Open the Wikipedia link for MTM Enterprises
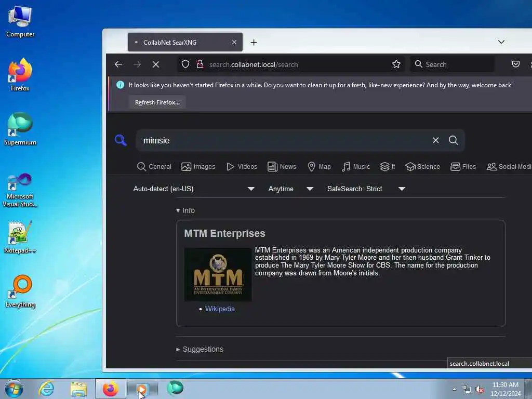This screenshot has height=399, width=532. pyautogui.click(x=220, y=309)
